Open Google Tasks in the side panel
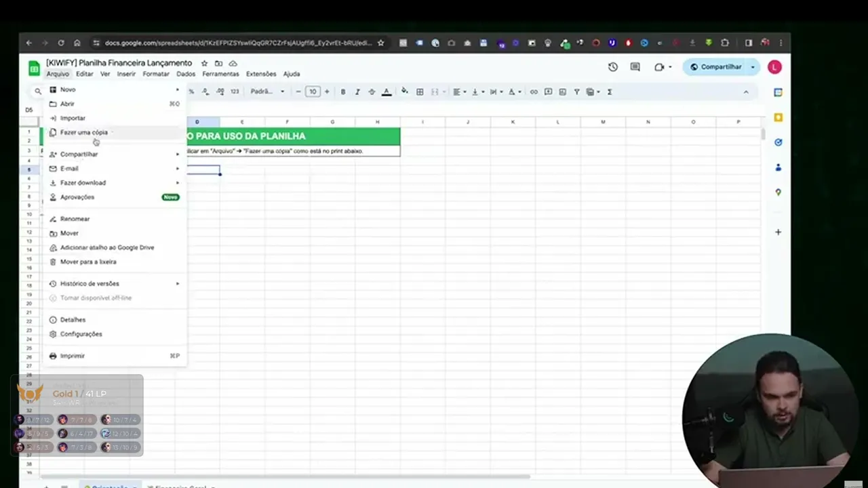The width and height of the screenshot is (868, 488). coord(778,142)
